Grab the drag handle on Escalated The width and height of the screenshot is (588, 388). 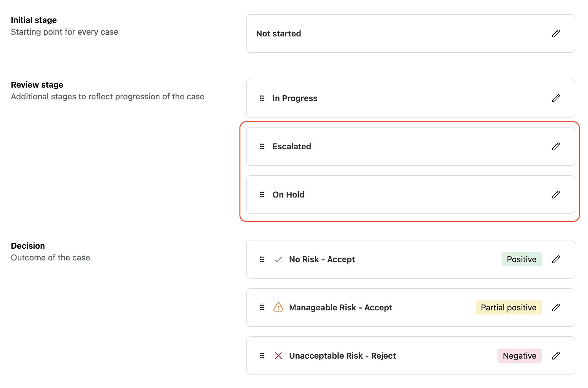(x=262, y=146)
